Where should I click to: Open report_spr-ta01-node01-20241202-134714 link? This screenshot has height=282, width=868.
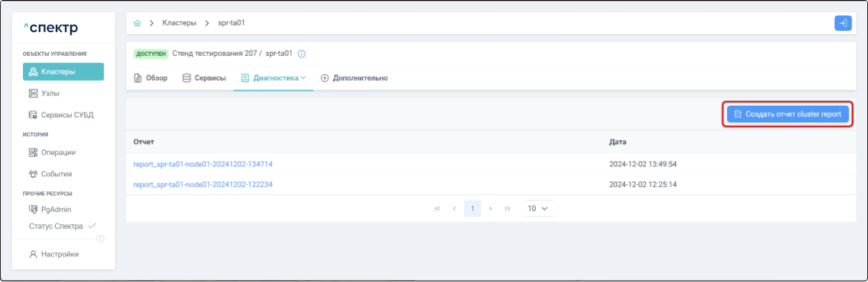coord(203,164)
